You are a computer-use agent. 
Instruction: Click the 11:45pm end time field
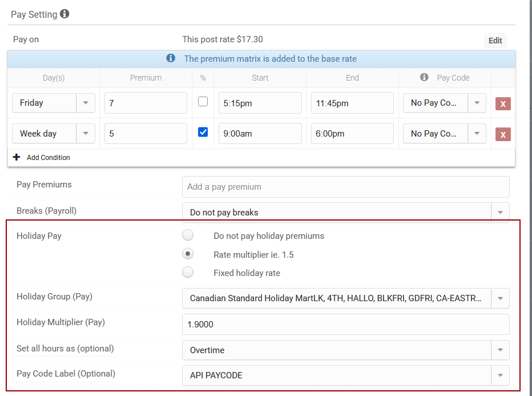(x=352, y=103)
